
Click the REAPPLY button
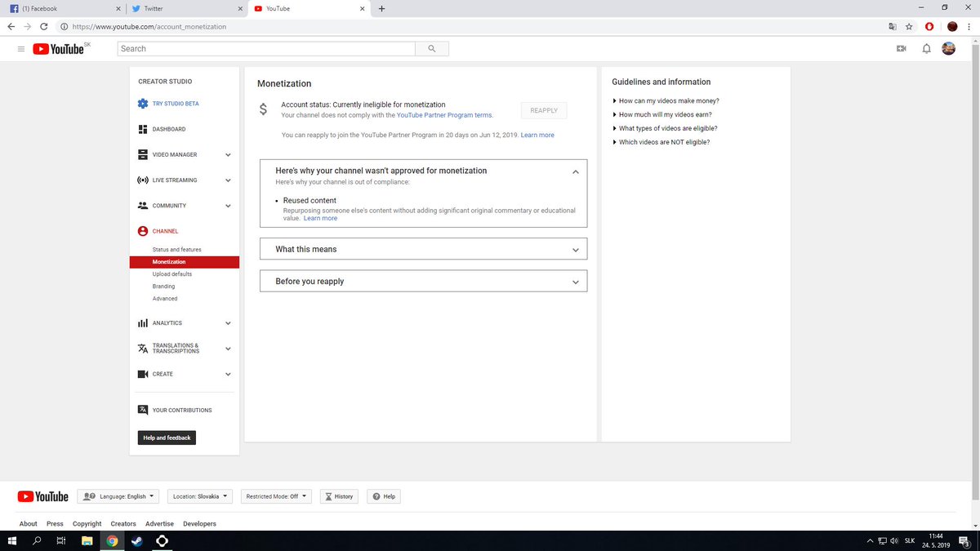[544, 110]
